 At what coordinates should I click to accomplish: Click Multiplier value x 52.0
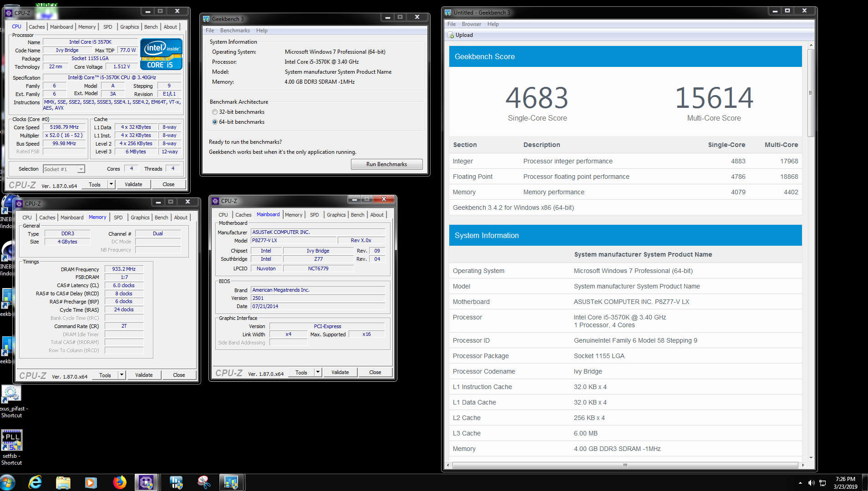(64, 135)
